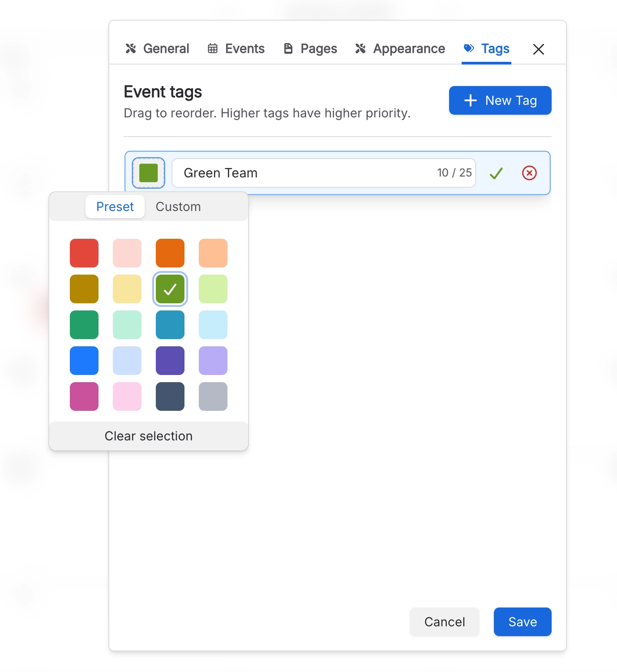Switch to Custom color tab
This screenshot has height=672, width=617.
178,207
